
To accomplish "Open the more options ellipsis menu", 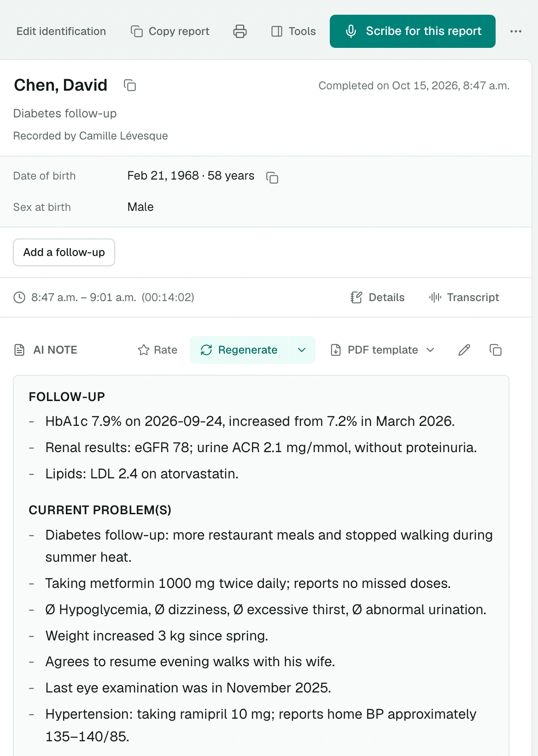I will pyautogui.click(x=516, y=31).
